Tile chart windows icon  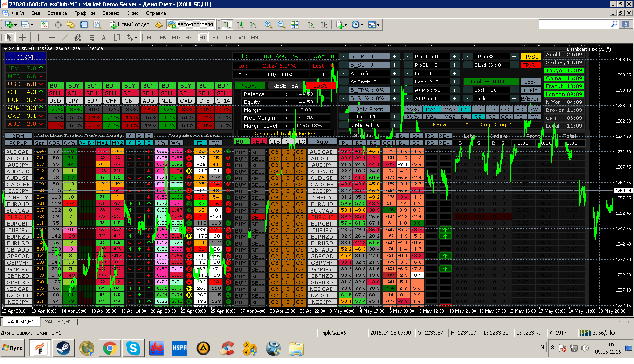point(295,24)
